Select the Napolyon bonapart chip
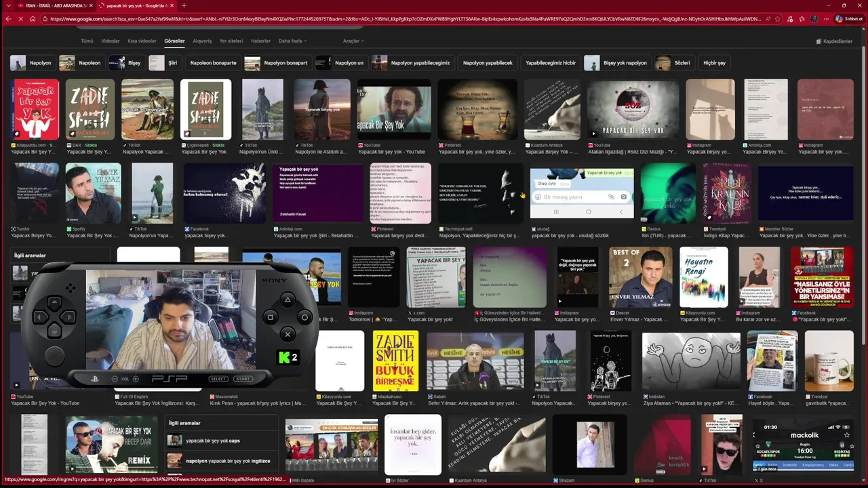Image resolution: width=868 pixels, height=488 pixels. (x=277, y=63)
